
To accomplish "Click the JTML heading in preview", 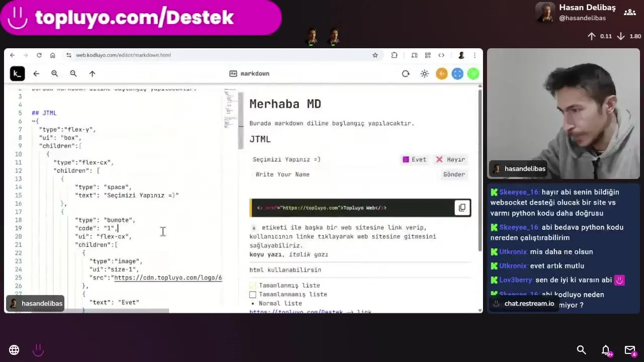I will pos(260,139).
